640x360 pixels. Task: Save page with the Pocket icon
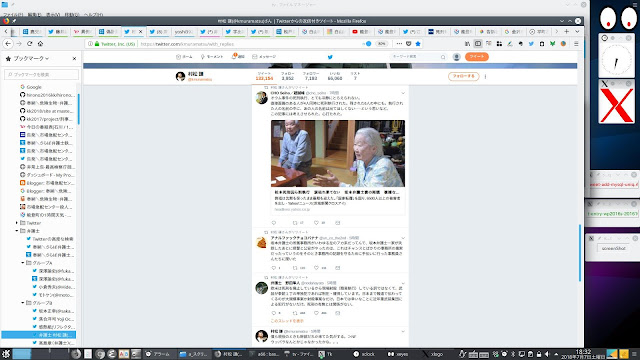[409, 44]
